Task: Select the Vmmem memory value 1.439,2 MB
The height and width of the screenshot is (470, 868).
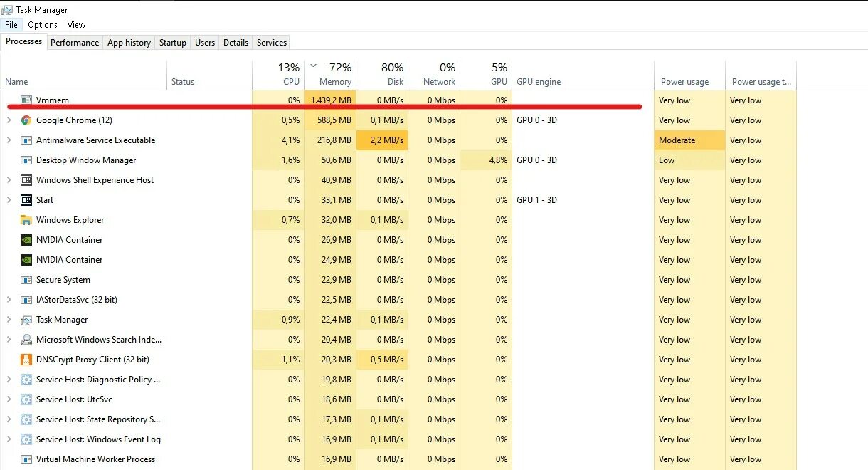Action: (330, 100)
